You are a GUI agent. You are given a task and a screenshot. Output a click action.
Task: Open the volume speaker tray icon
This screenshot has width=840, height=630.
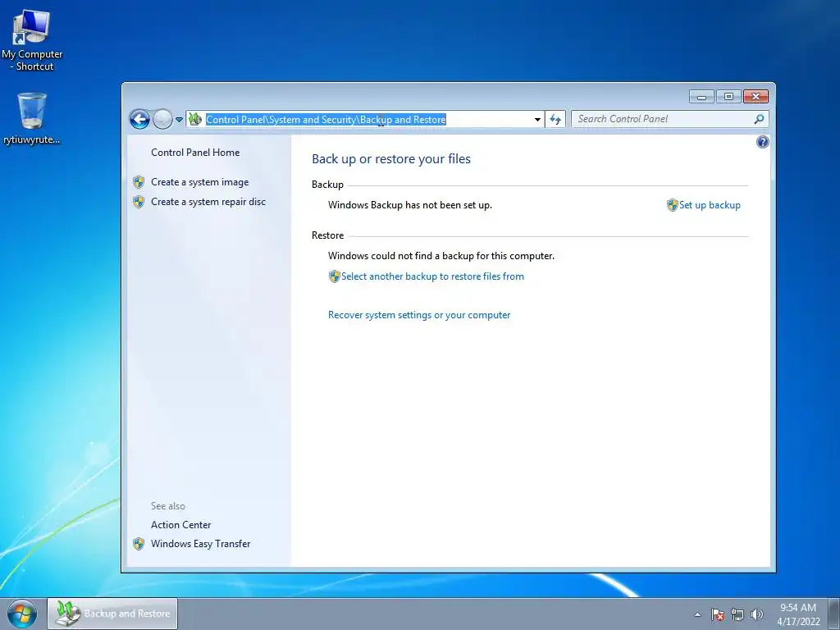click(x=756, y=614)
